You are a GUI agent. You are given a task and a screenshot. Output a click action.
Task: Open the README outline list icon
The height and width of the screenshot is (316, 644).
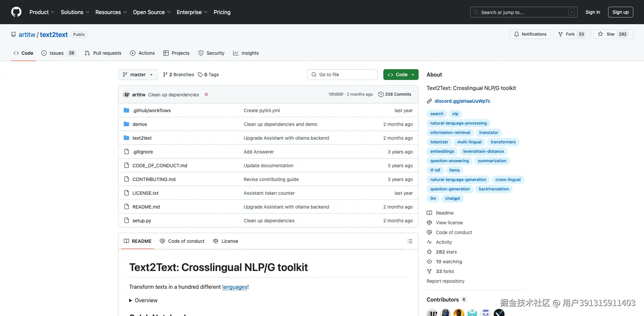410,241
